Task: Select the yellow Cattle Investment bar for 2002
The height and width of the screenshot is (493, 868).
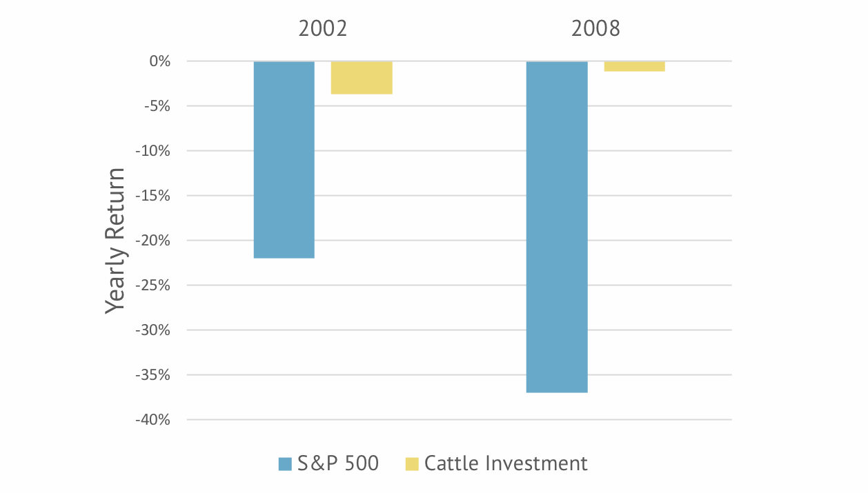Action: tap(362, 77)
